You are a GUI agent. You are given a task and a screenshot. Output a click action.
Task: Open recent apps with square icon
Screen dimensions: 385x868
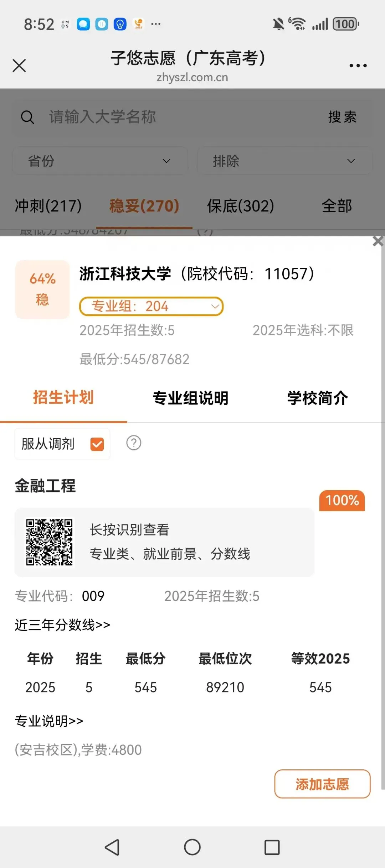click(272, 847)
